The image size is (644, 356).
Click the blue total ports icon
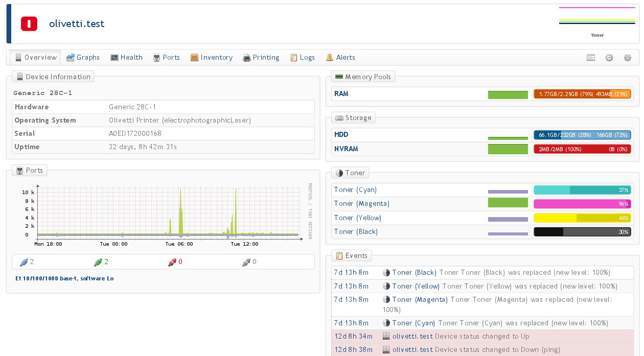(x=23, y=262)
